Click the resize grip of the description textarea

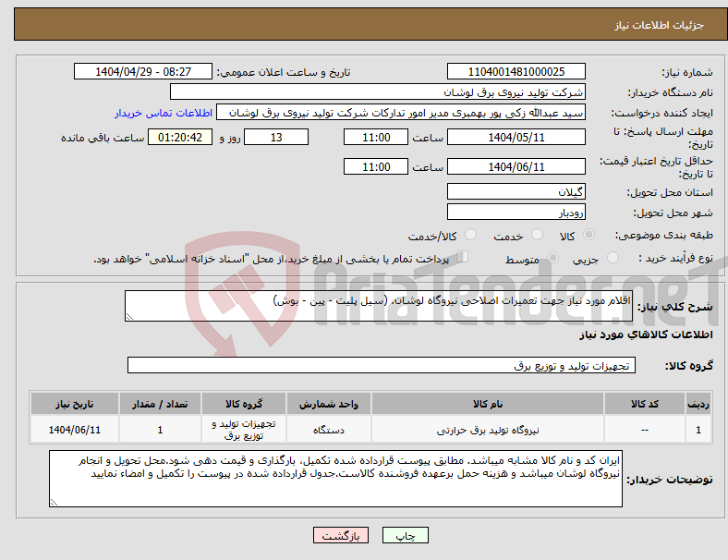click(129, 317)
